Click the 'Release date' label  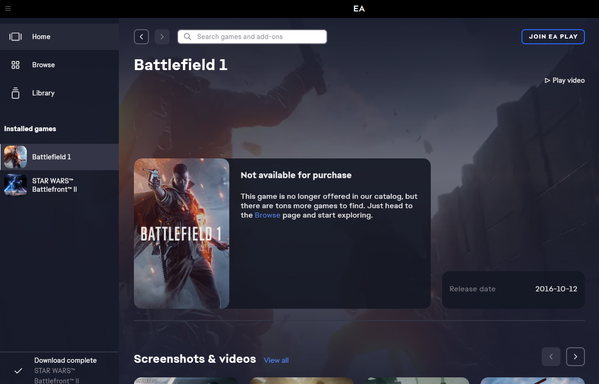pos(472,289)
